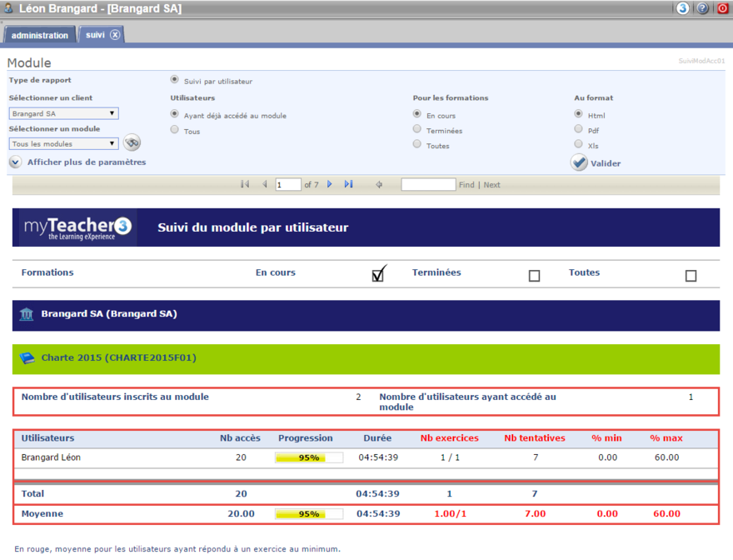Click the Valider checkmark icon
Viewport: 733px width, 560px height.
click(579, 163)
